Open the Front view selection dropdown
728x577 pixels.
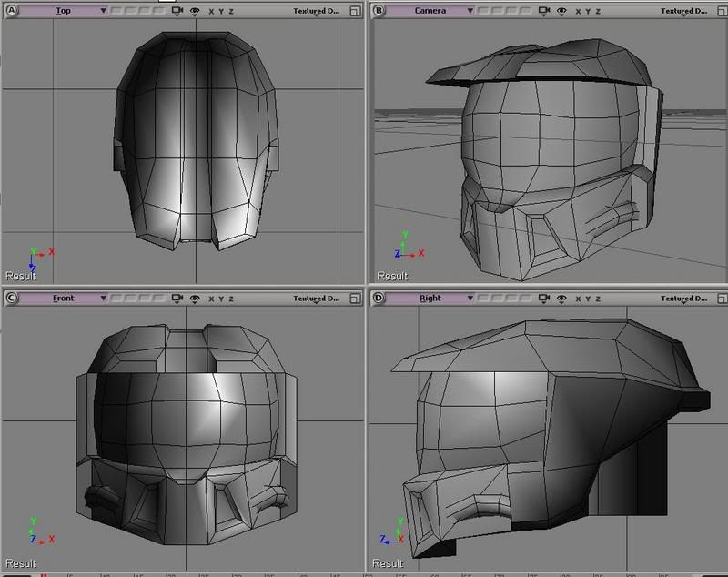click(x=64, y=298)
